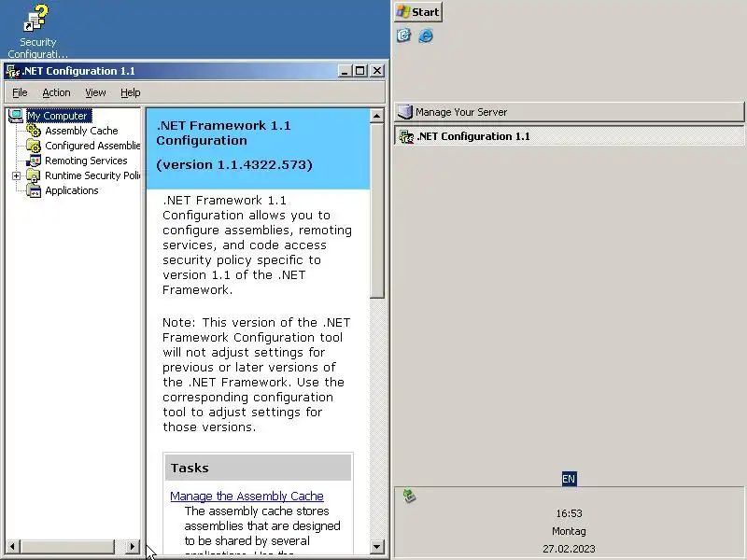Click the EN language indicator

569,479
